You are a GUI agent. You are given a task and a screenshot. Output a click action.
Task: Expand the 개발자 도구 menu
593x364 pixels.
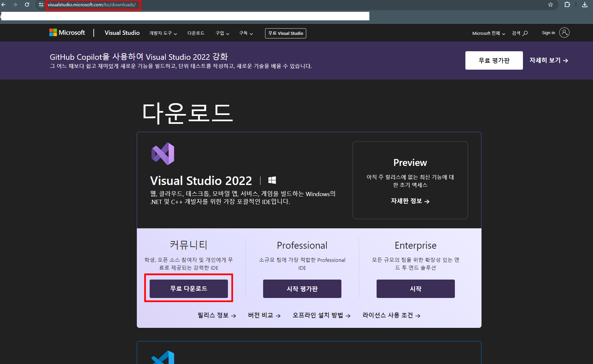163,33
